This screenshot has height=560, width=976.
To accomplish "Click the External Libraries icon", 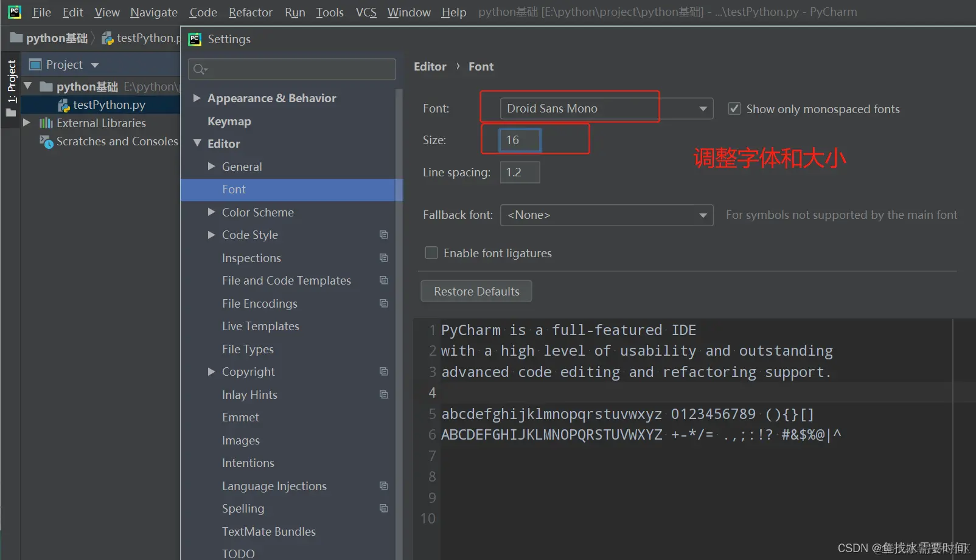I will (x=46, y=123).
